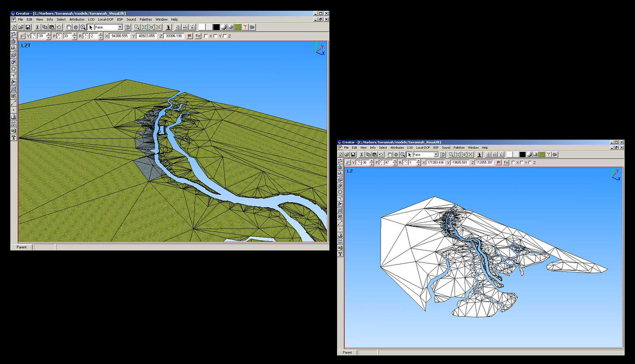Open the Attributes menu in the wireframe window
This screenshot has height=364, width=635.
pos(397,148)
